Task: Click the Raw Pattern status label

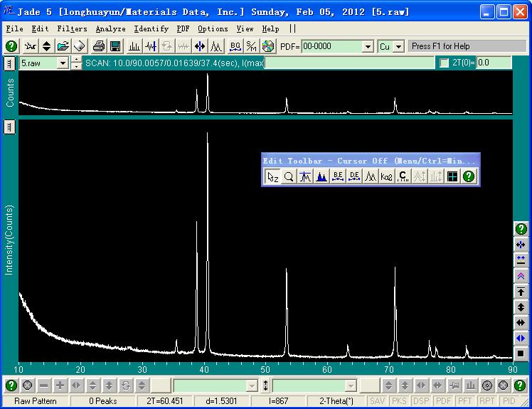Action: 36,401
